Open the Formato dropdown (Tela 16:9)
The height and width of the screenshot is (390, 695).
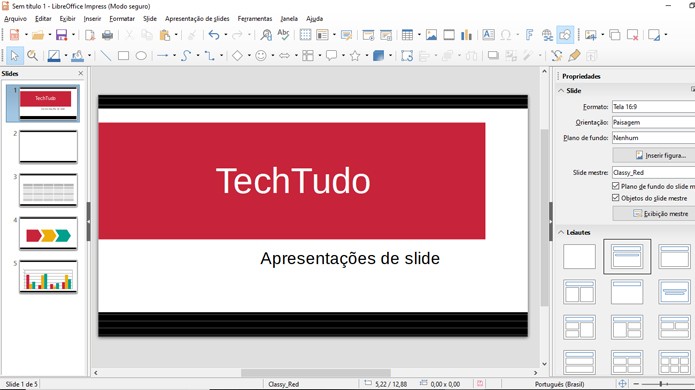pos(653,107)
